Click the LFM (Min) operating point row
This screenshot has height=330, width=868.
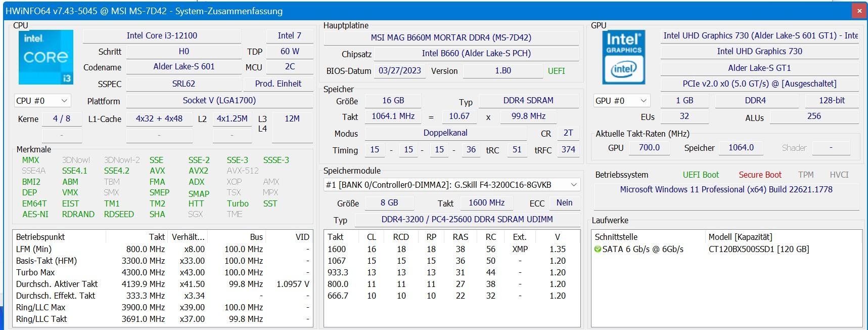(x=162, y=249)
